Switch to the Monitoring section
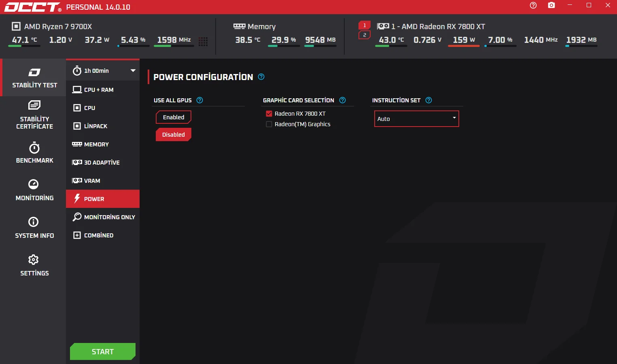The width and height of the screenshot is (617, 364). [x=34, y=190]
